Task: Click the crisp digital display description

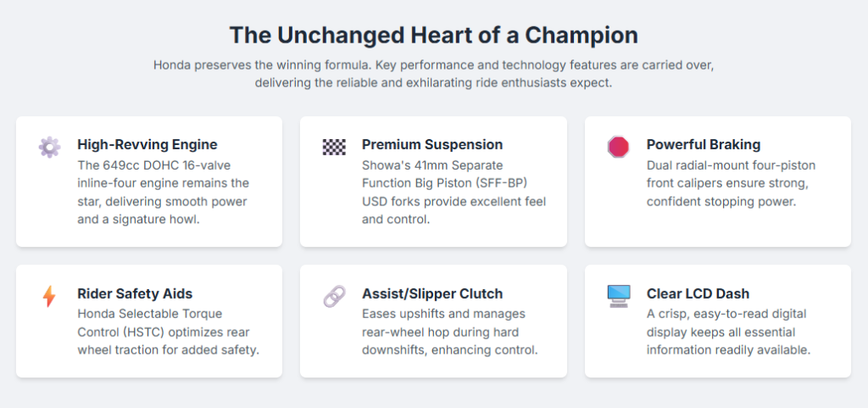Action: (728, 332)
